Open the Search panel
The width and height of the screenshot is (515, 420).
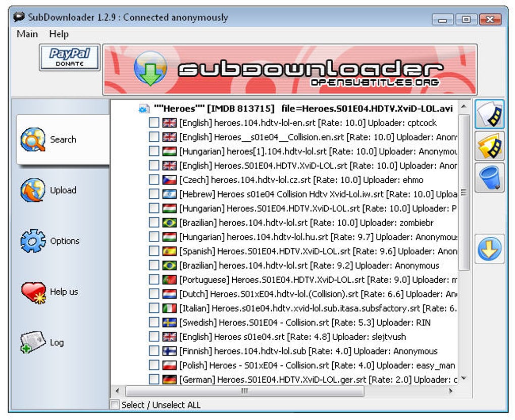coord(63,139)
